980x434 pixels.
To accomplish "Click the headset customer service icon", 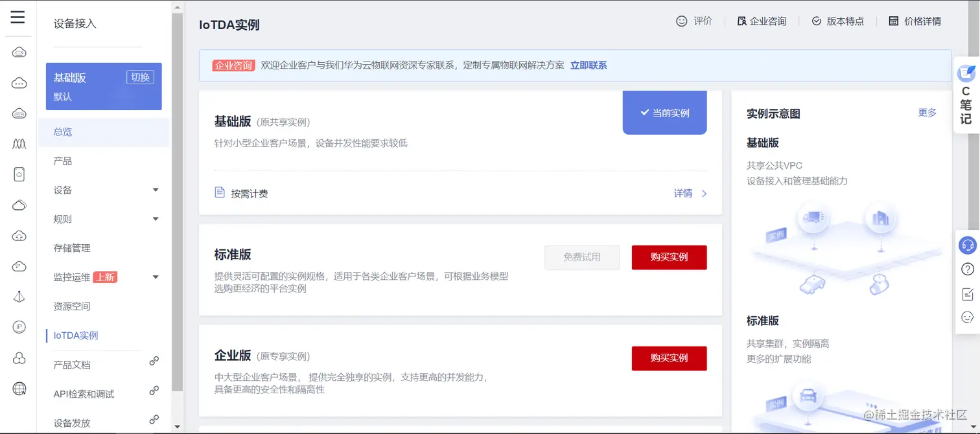I will point(967,246).
